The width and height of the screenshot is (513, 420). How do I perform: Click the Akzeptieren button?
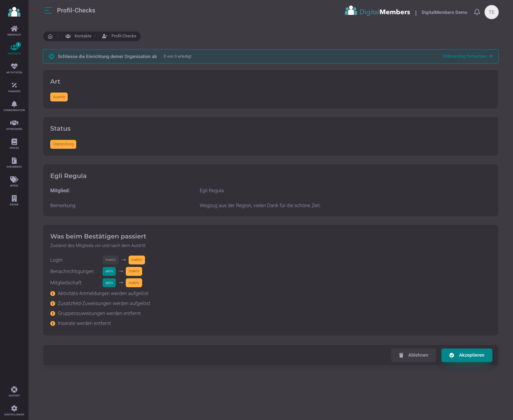point(467,355)
